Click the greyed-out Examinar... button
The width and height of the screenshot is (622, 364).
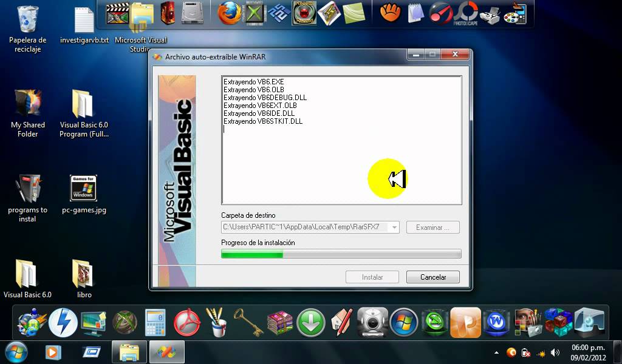[432, 227]
